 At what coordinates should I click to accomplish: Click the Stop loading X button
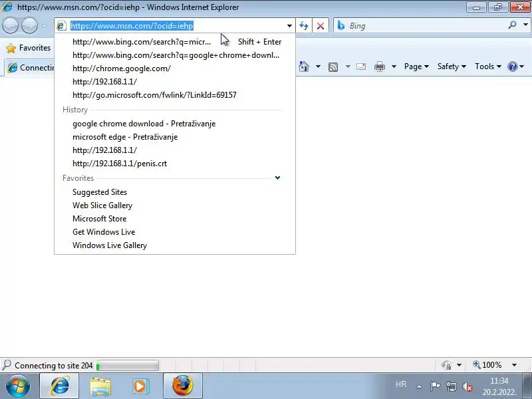(x=321, y=26)
